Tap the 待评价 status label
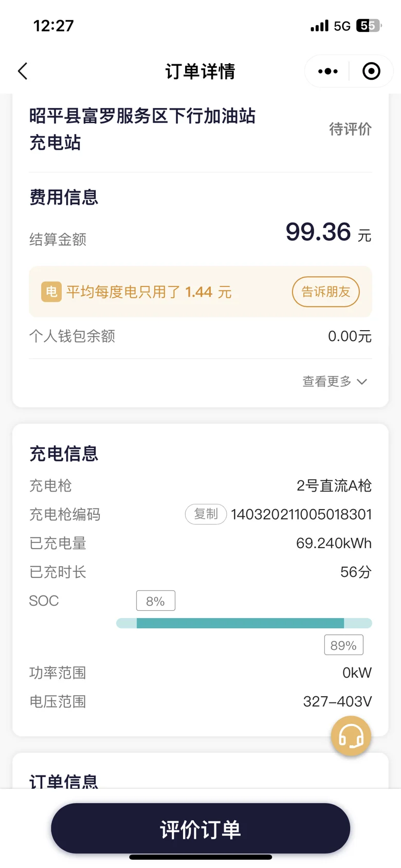 click(x=350, y=129)
